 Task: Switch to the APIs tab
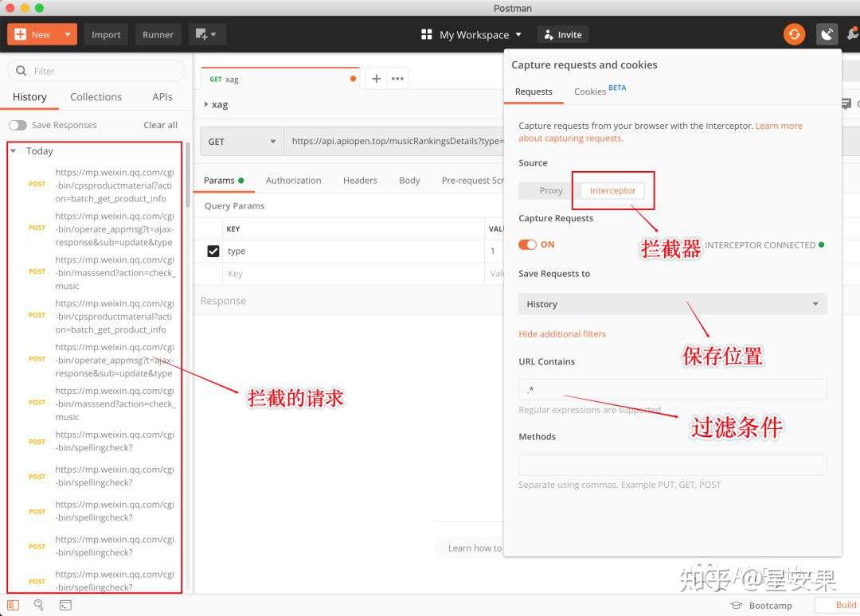tap(162, 97)
